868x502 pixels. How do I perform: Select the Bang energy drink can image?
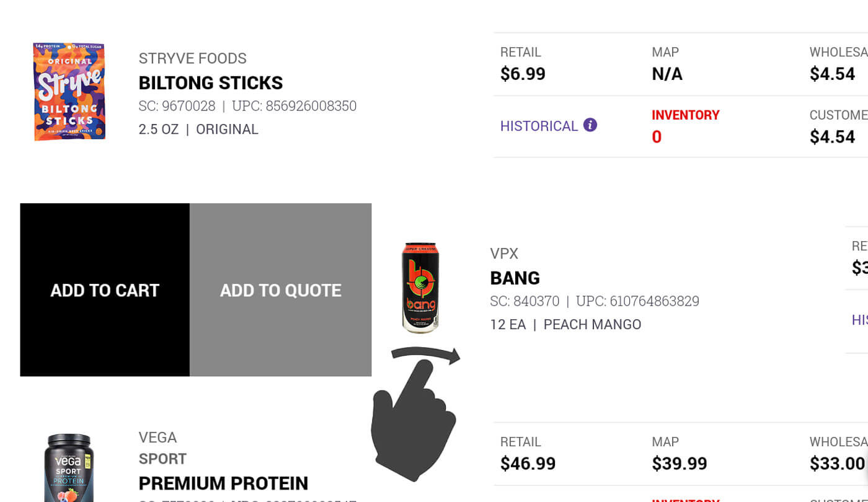click(420, 287)
